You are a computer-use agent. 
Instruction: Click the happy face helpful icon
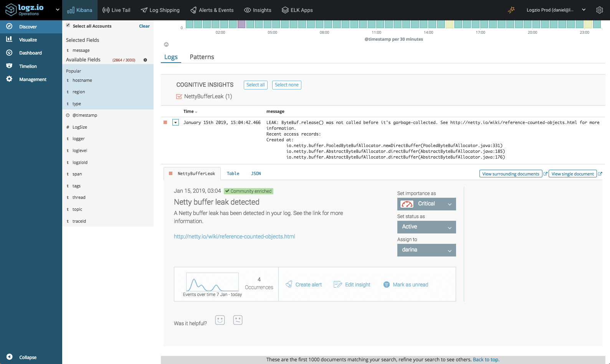[220, 320]
